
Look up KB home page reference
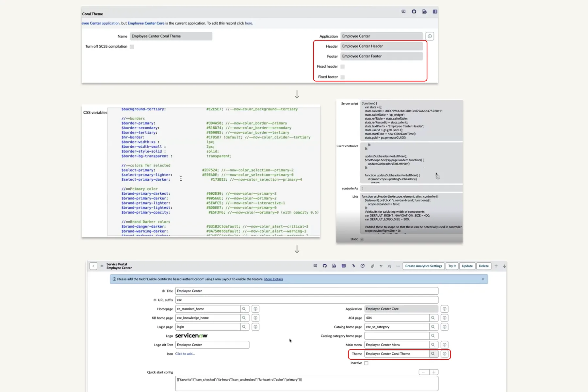[x=244, y=318]
